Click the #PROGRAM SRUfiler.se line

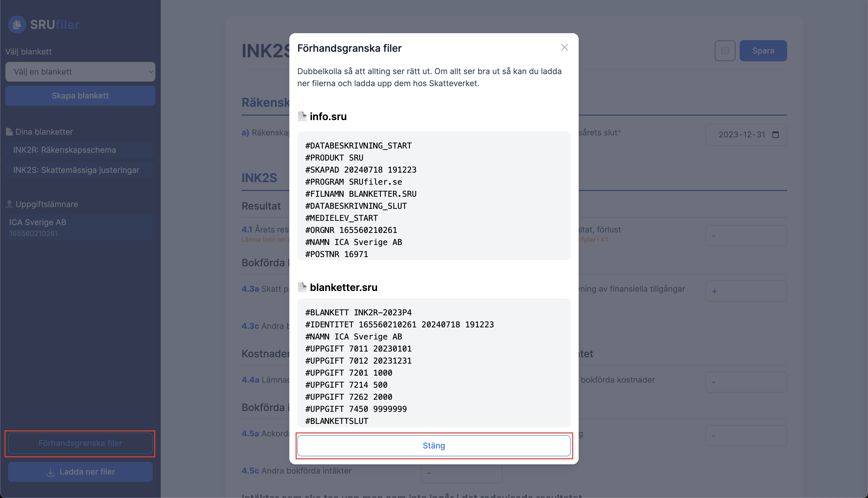tap(353, 182)
